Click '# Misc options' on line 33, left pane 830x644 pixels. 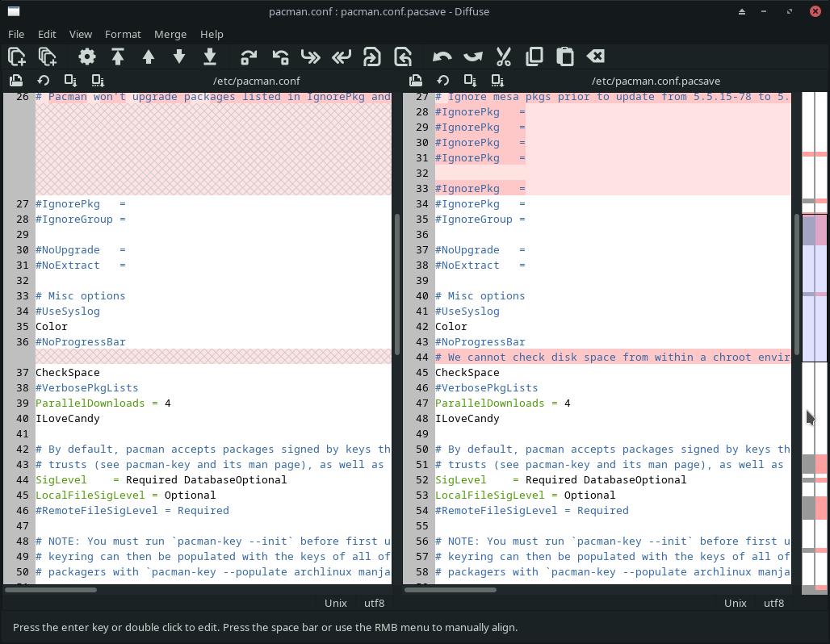click(x=81, y=296)
